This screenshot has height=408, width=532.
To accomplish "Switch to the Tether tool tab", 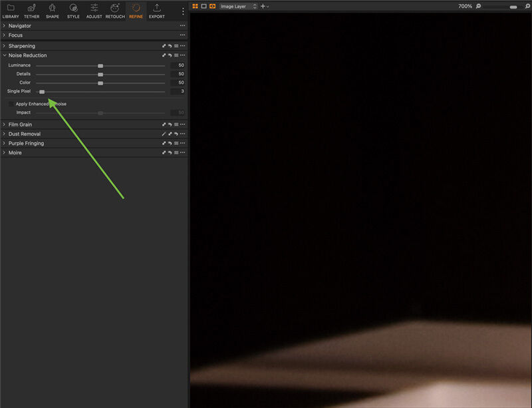I will pyautogui.click(x=31, y=11).
